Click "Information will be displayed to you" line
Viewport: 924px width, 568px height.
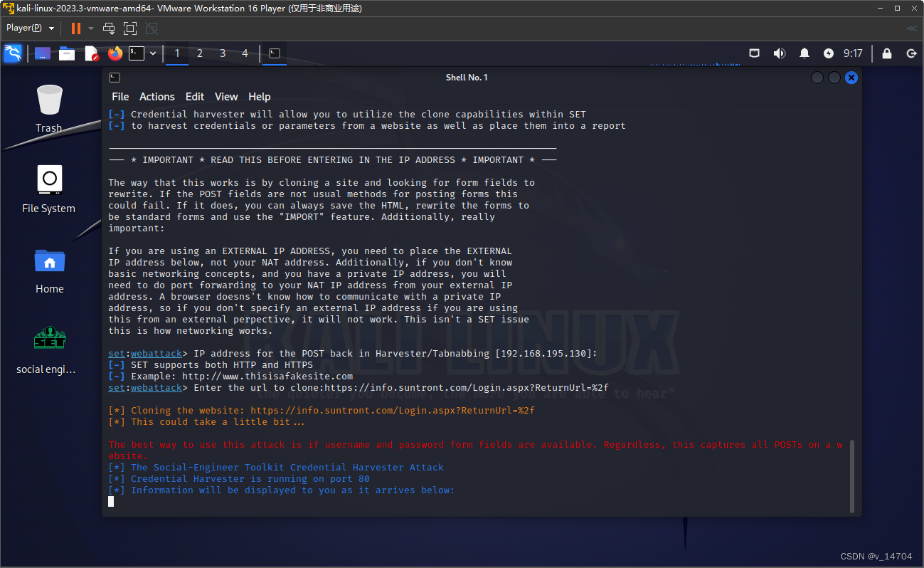tap(281, 490)
